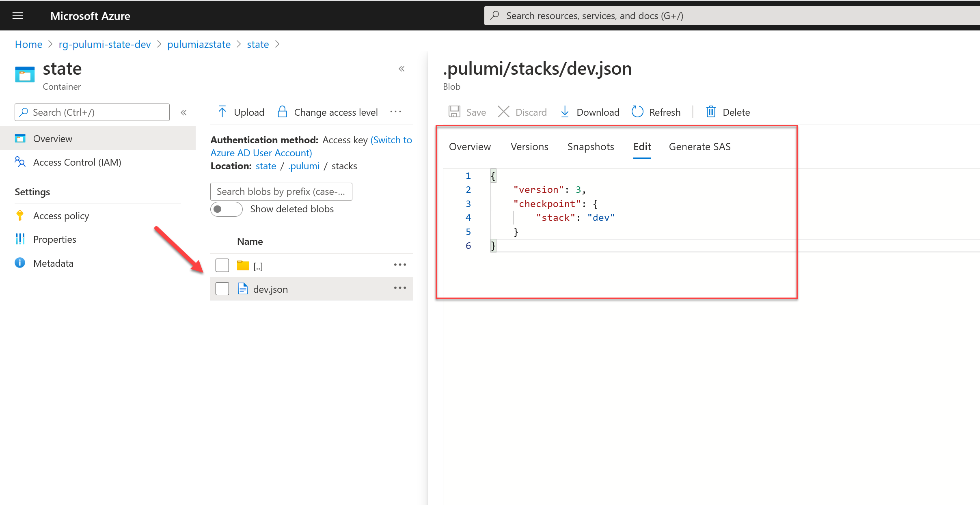
Task: Open Access policy settings
Action: [61, 216]
